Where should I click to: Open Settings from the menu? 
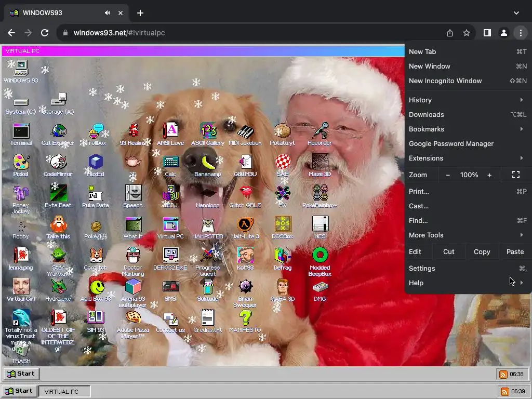click(468, 268)
